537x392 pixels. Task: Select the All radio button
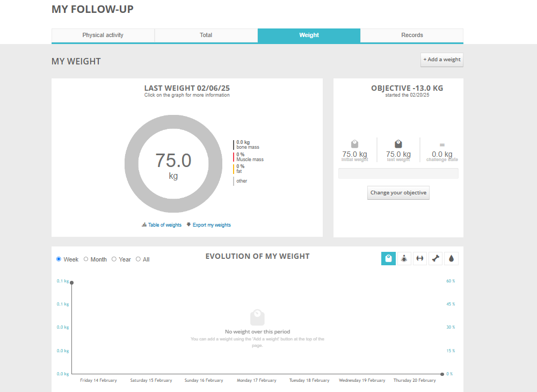tap(138, 259)
